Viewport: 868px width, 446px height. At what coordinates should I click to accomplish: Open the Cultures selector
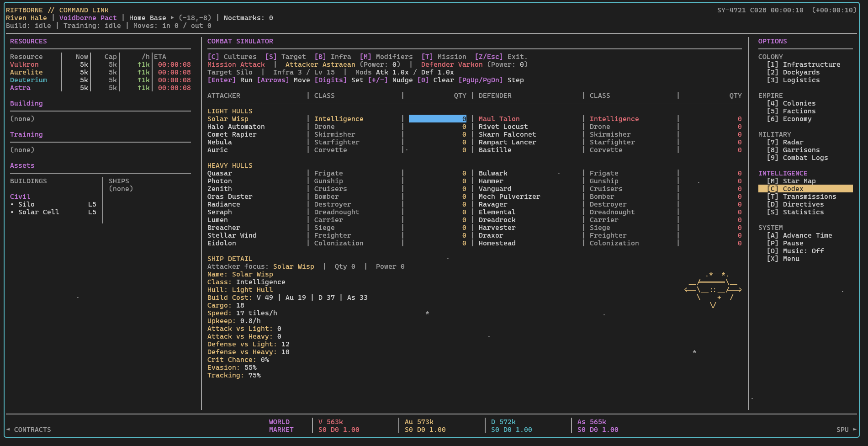click(x=232, y=57)
